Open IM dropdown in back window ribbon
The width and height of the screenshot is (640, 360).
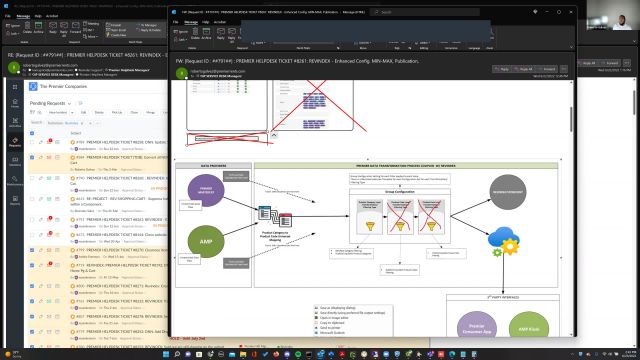pos(90,30)
